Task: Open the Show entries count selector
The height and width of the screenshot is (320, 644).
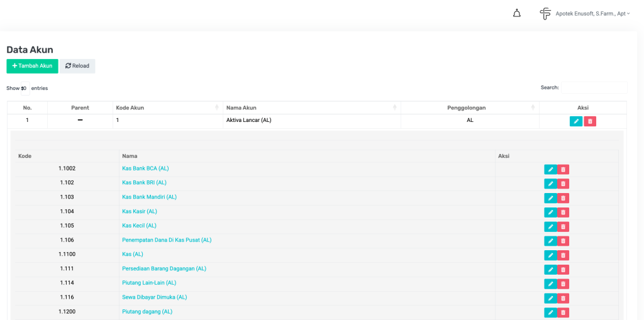Action: (x=24, y=89)
